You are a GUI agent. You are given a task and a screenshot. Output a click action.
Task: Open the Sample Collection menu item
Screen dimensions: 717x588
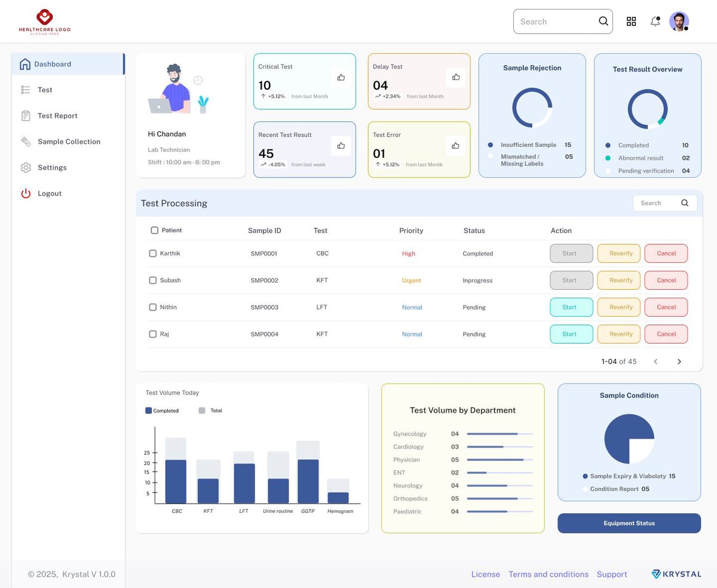68,142
